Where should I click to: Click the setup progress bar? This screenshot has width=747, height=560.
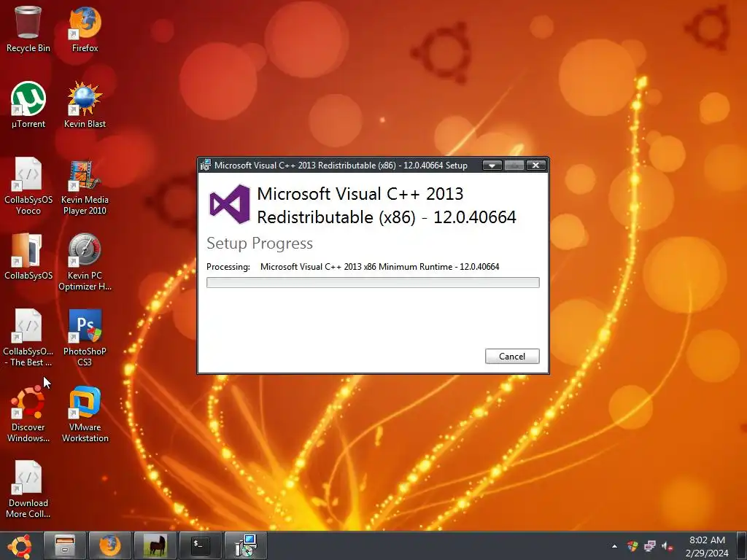[373, 282]
